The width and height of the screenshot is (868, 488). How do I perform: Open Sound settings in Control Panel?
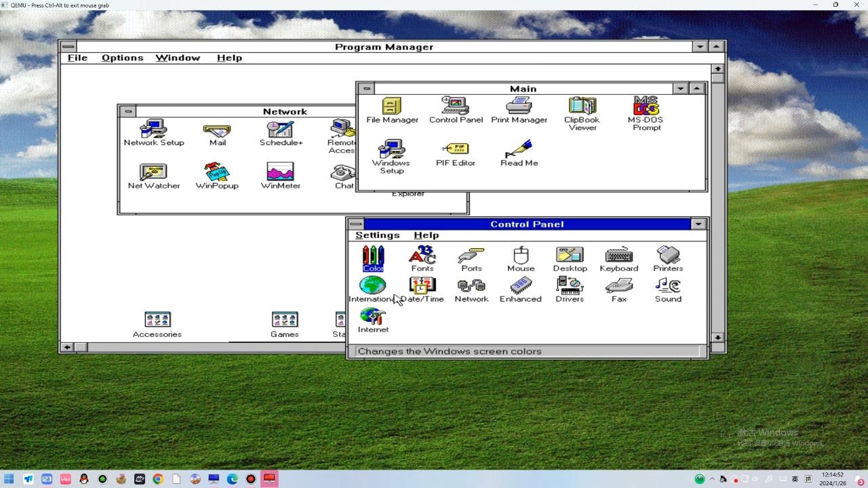(667, 285)
